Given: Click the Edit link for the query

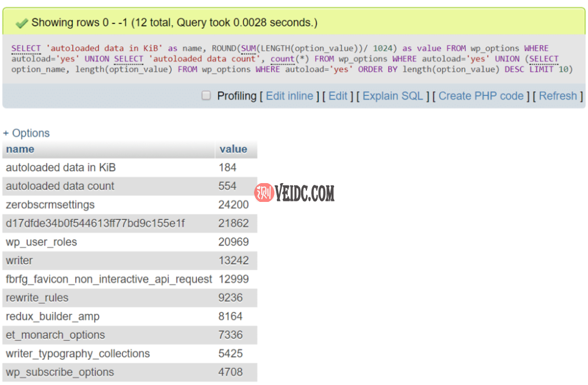Looking at the screenshot, I should (338, 96).
